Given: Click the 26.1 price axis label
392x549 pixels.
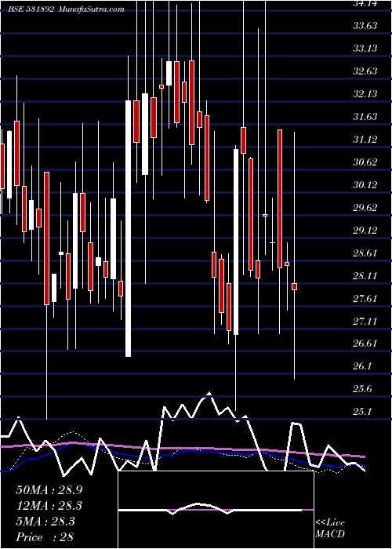Looking at the screenshot, I should [x=362, y=366].
